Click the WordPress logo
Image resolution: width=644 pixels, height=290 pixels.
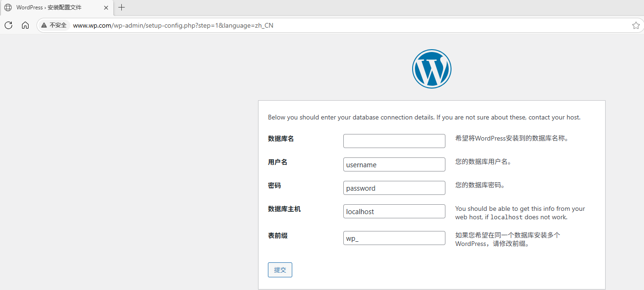pos(432,69)
